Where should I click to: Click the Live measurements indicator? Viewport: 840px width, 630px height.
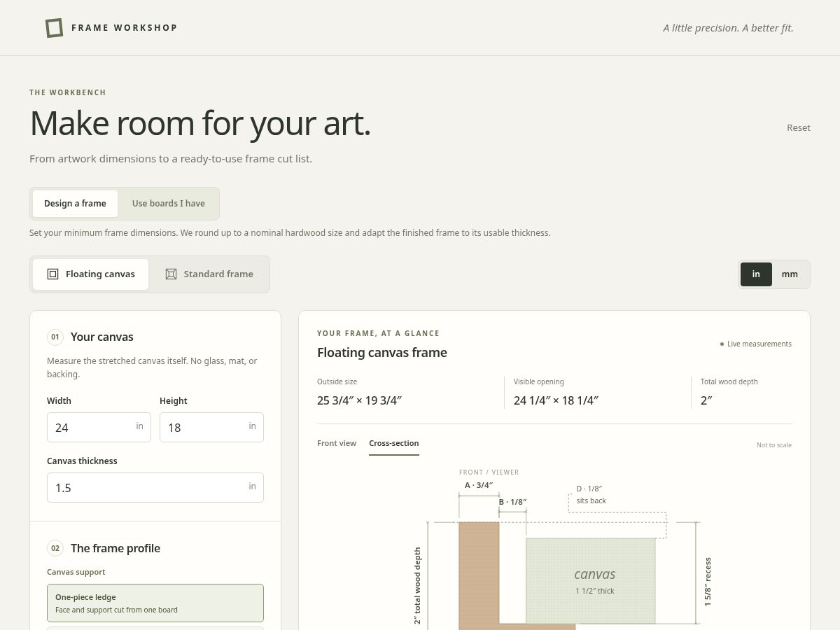(x=756, y=344)
